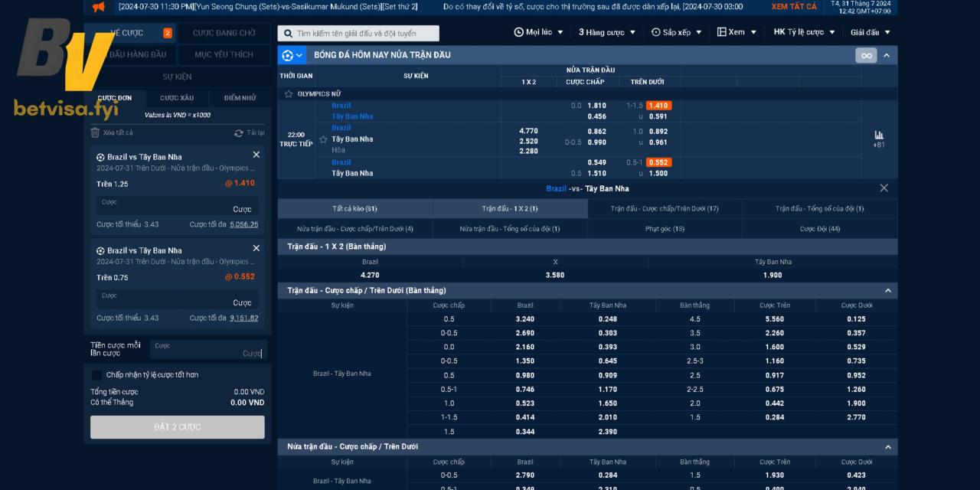This screenshot has height=490, width=980.
Task: Toggle the highlighted 0.552 odds selection
Action: coord(658,162)
